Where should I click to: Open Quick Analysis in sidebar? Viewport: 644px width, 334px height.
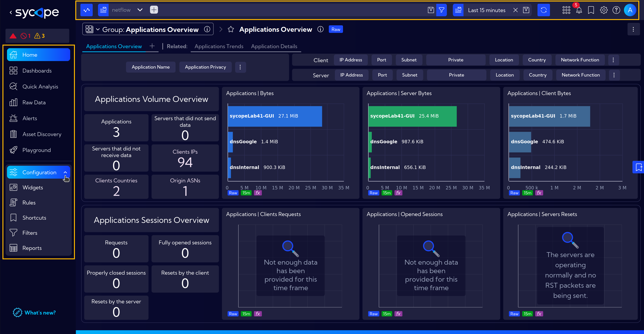(x=39, y=86)
